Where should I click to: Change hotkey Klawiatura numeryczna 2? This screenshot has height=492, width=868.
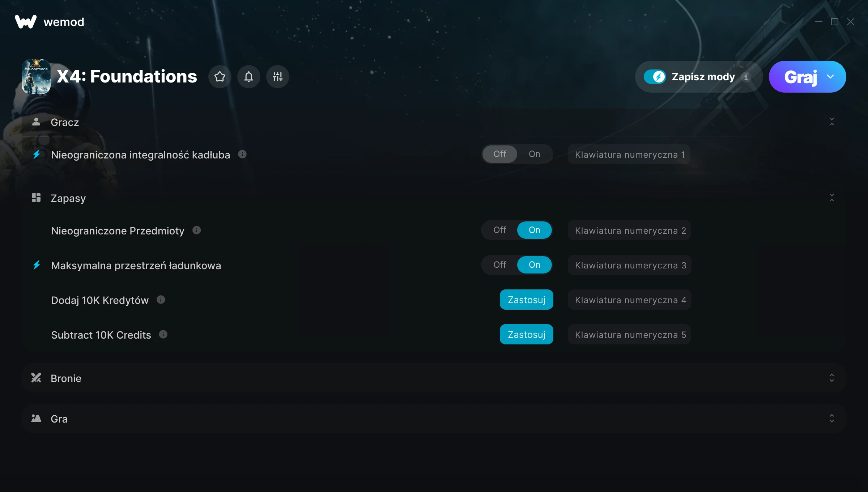[x=629, y=230]
